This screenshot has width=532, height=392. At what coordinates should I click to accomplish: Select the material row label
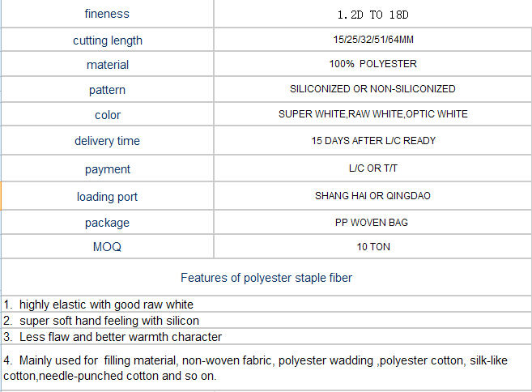(108, 65)
